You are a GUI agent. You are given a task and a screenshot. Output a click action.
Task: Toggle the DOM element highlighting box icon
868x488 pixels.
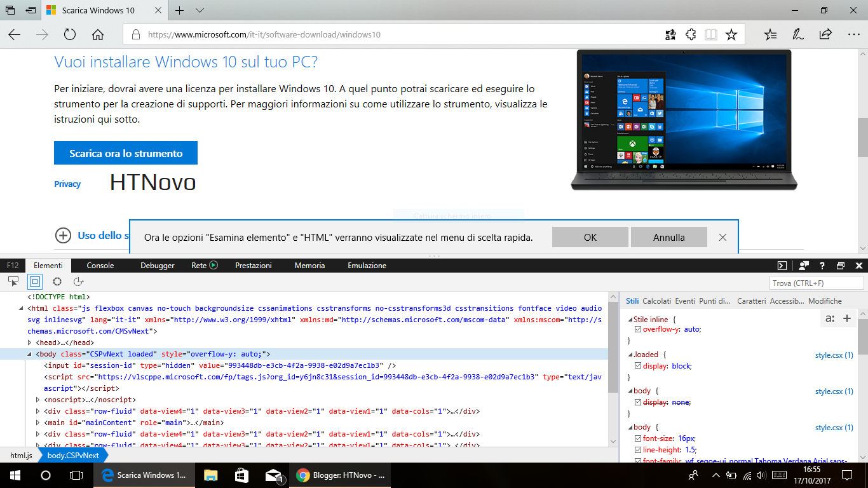[35, 281]
